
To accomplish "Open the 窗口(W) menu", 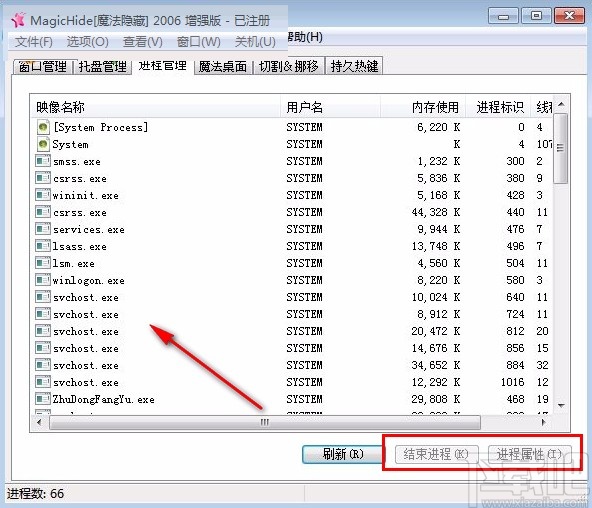I will 199,41.
